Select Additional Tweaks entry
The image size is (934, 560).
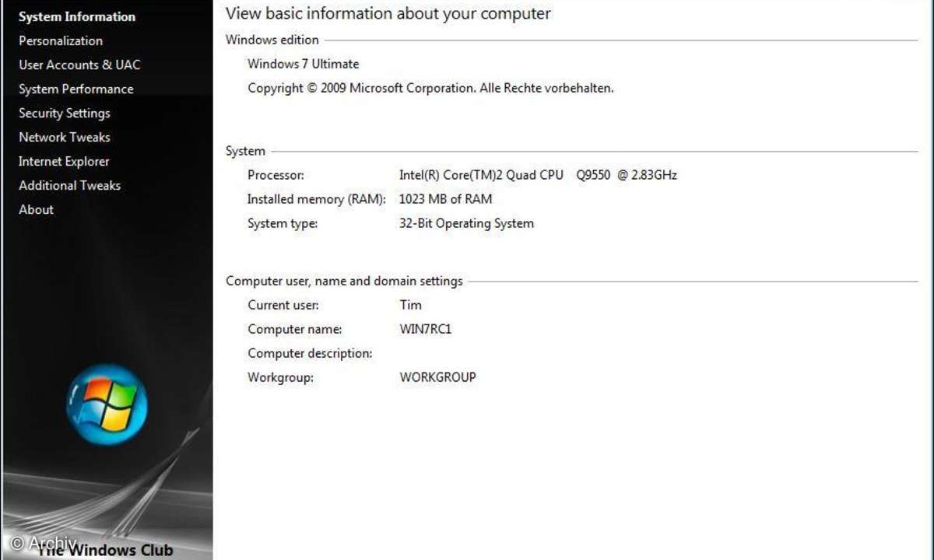(x=70, y=185)
